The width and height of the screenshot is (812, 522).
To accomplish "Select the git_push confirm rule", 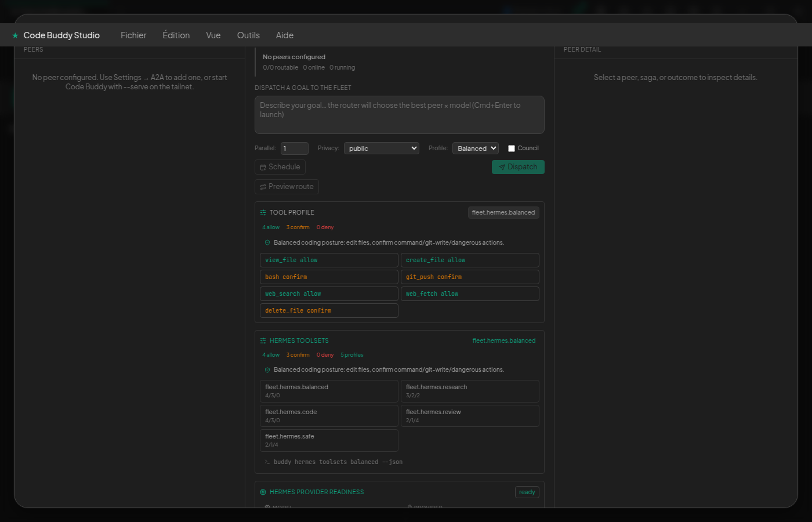I will (470, 277).
